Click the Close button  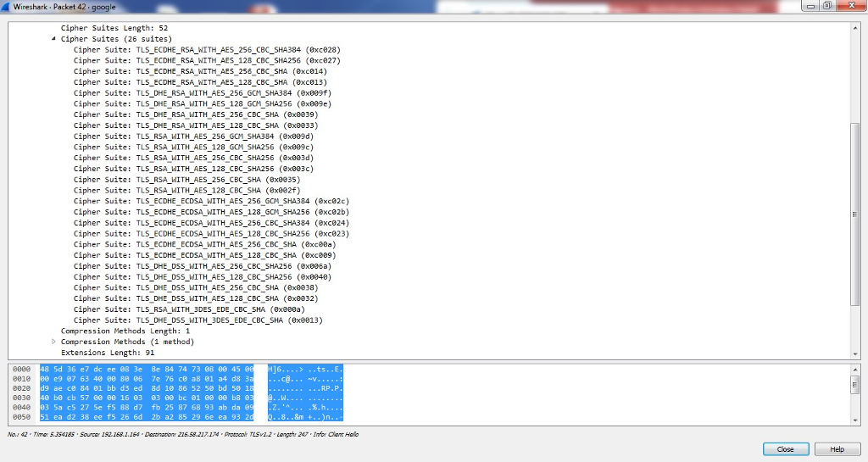click(786, 448)
